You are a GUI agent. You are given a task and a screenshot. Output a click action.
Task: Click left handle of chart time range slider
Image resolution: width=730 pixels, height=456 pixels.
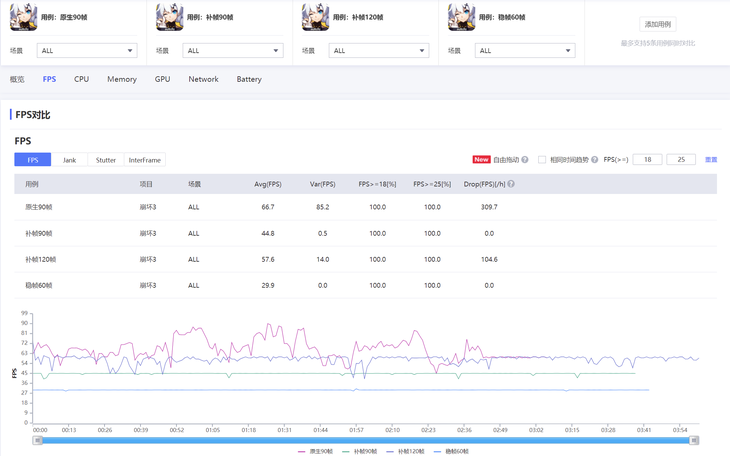click(38, 440)
